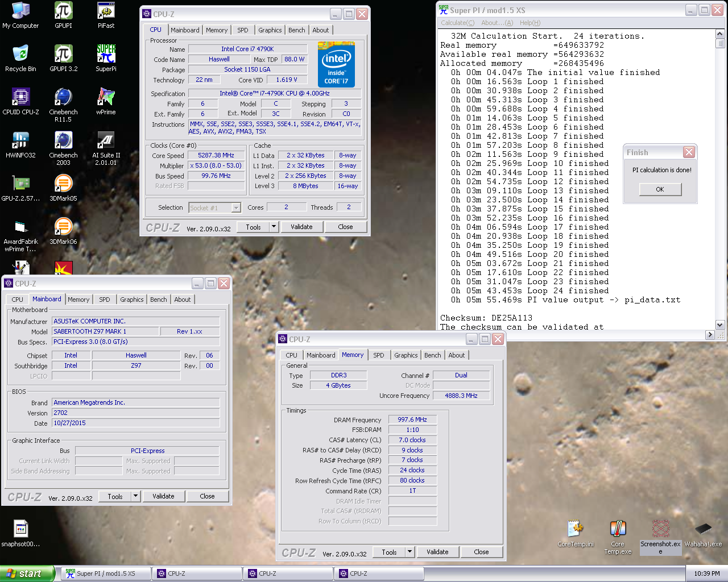The height and width of the screenshot is (582, 728).
Task: Click BIOS version field 2702
Action: tap(135, 413)
